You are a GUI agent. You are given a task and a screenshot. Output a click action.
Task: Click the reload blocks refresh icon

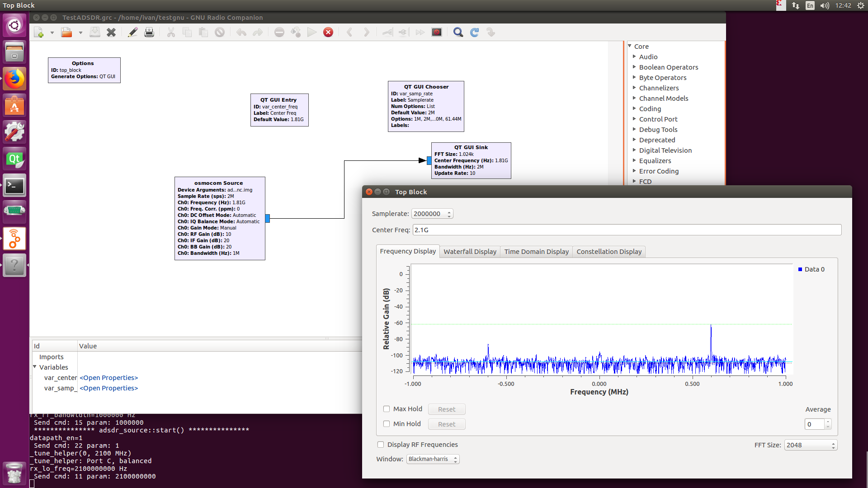coord(474,32)
